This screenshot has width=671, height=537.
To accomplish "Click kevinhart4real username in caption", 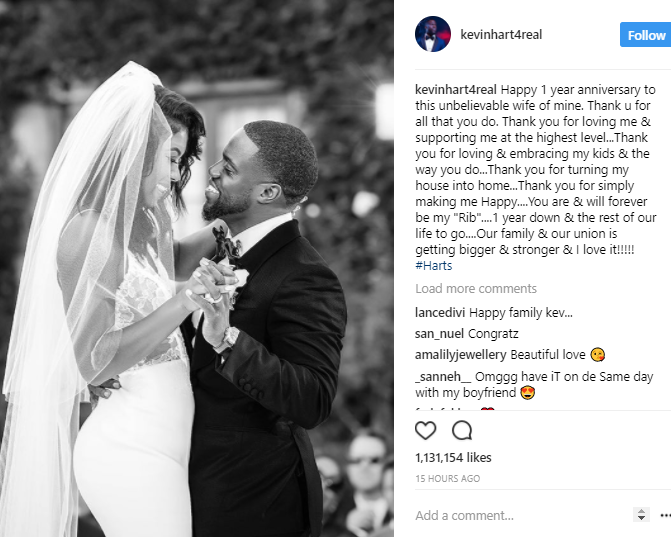I will (x=456, y=90).
